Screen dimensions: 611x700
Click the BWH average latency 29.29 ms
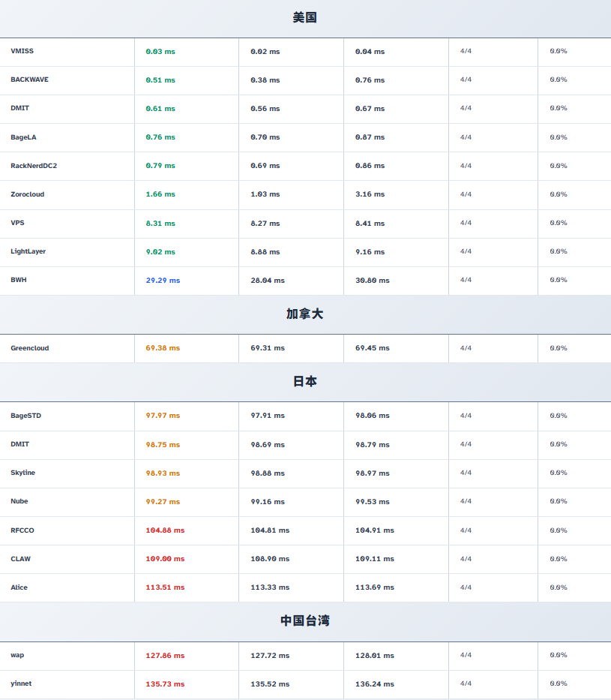pos(163,280)
